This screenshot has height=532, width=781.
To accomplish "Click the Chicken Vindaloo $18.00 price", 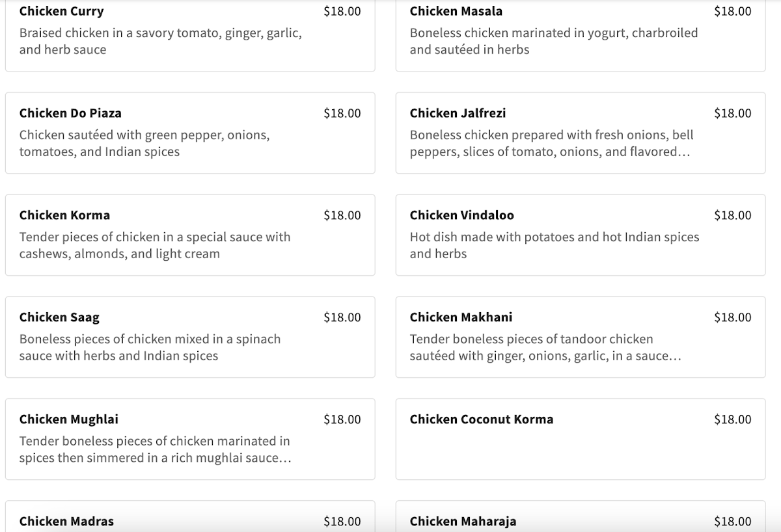I will [732, 215].
